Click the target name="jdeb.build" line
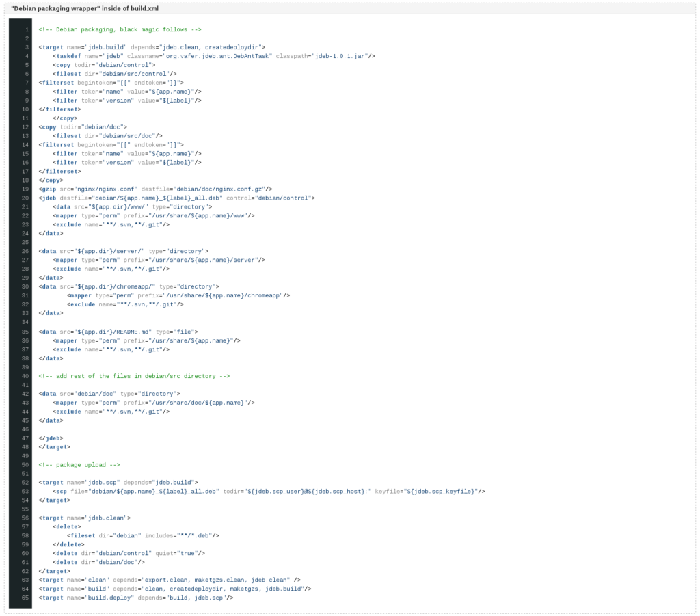This screenshot has width=700, height=616. tap(152, 47)
